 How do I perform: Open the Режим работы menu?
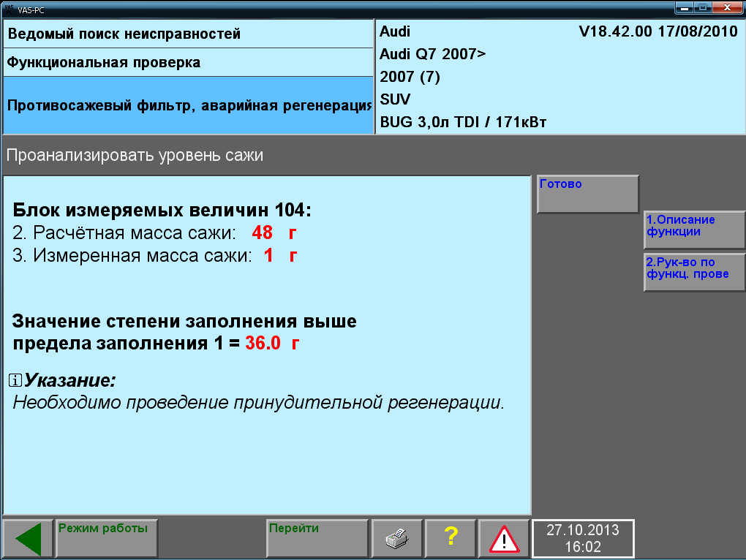(x=107, y=539)
